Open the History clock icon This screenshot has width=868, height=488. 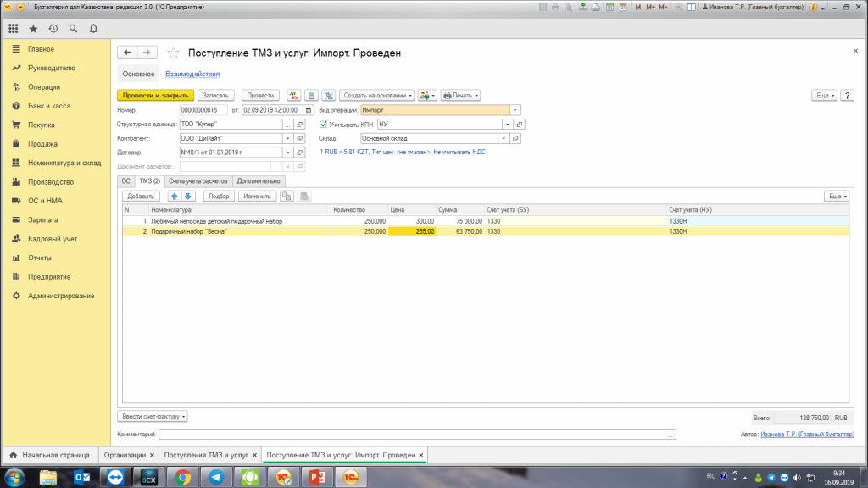[53, 28]
